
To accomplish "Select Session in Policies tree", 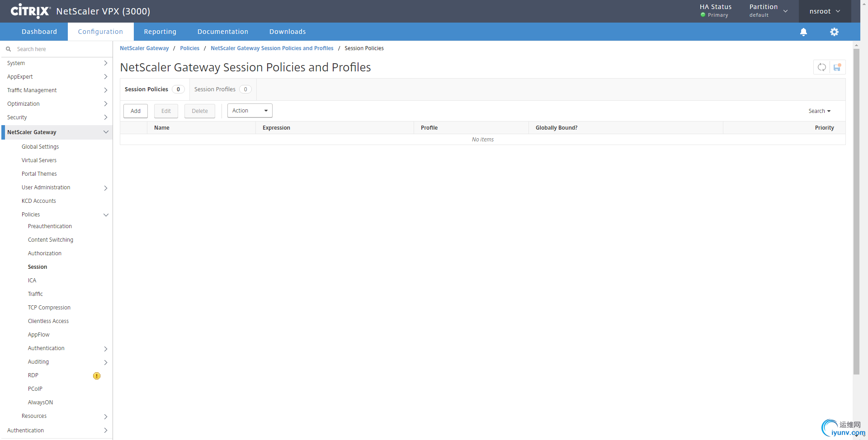I will (38, 267).
